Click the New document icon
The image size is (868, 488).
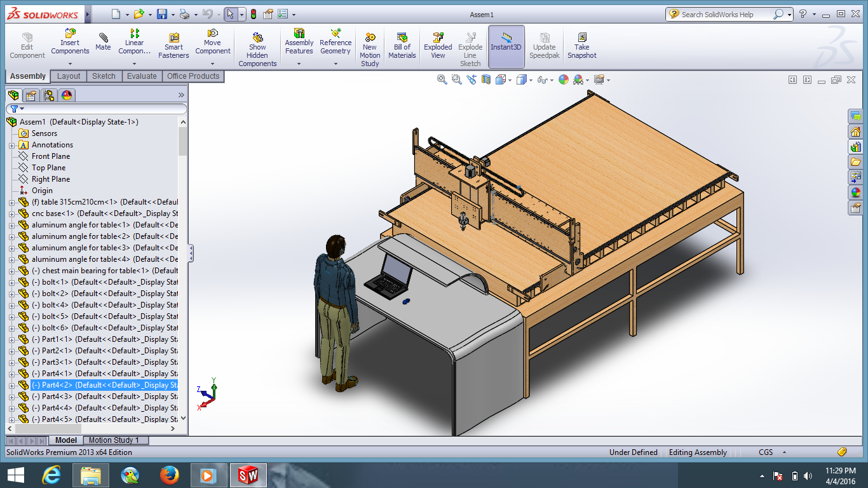point(115,14)
